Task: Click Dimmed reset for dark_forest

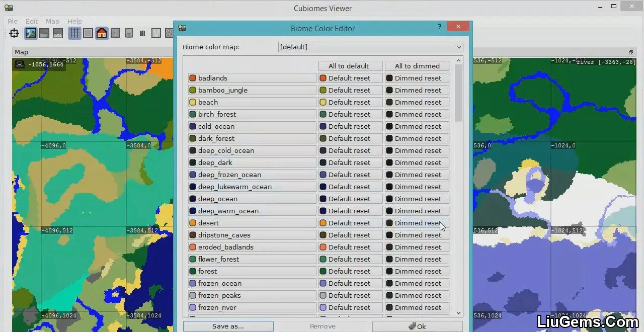Action: pos(417,138)
